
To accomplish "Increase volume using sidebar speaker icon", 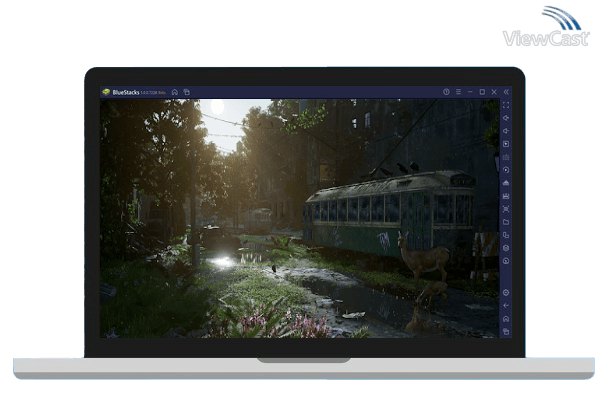I will click(x=506, y=118).
